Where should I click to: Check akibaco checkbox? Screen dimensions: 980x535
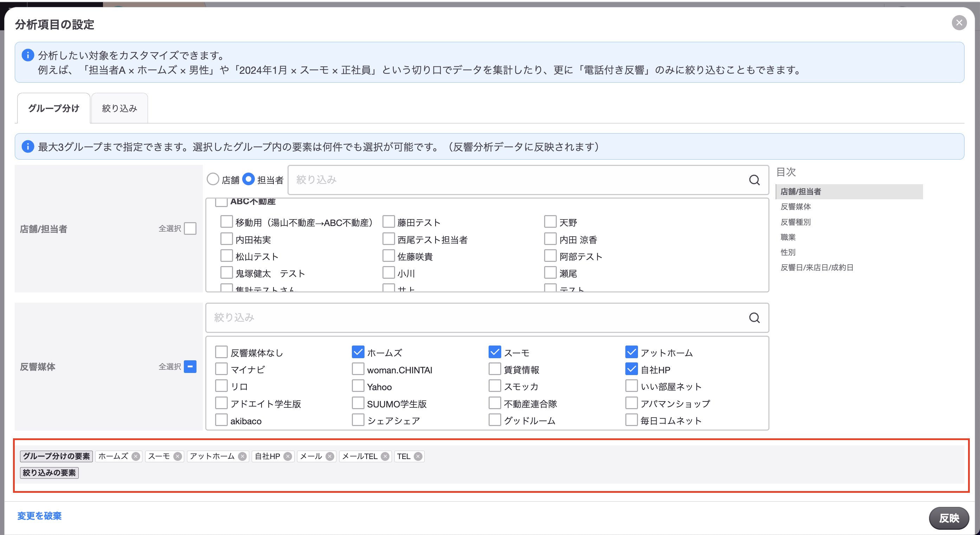coord(221,420)
